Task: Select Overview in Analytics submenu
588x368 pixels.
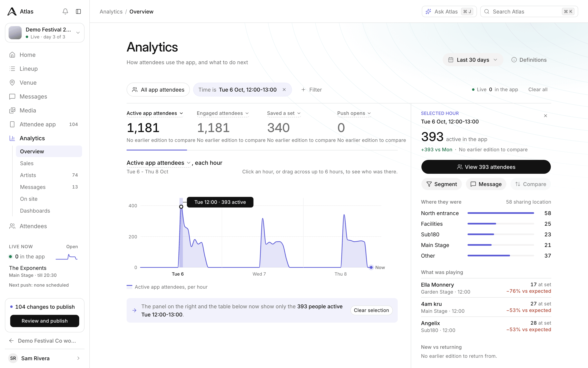Action: coord(49,151)
